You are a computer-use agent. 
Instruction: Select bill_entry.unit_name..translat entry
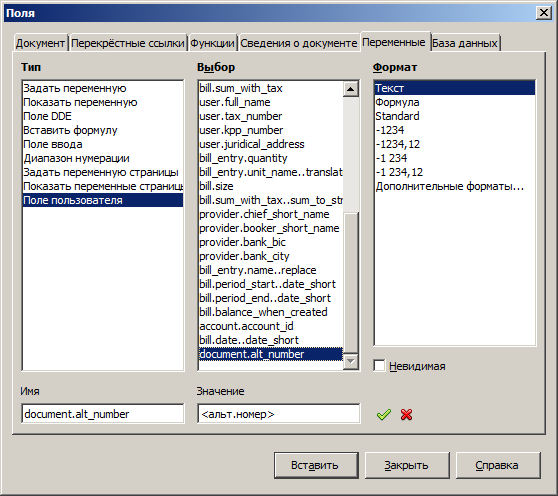[x=271, y=172]
